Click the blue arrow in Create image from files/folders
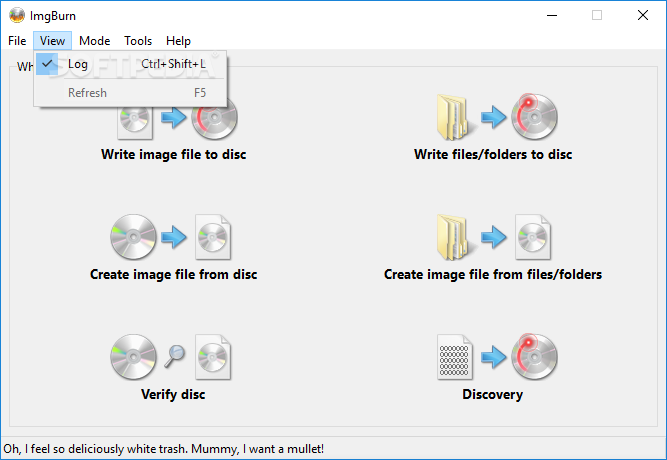Screen dimensions: 667x460 coord(493,237)
